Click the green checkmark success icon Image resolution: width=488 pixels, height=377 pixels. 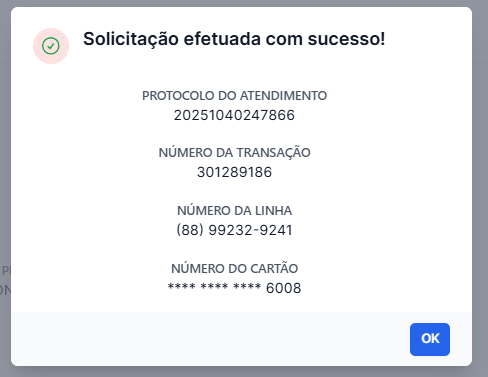pyautogui.click(x=51, y=46)
